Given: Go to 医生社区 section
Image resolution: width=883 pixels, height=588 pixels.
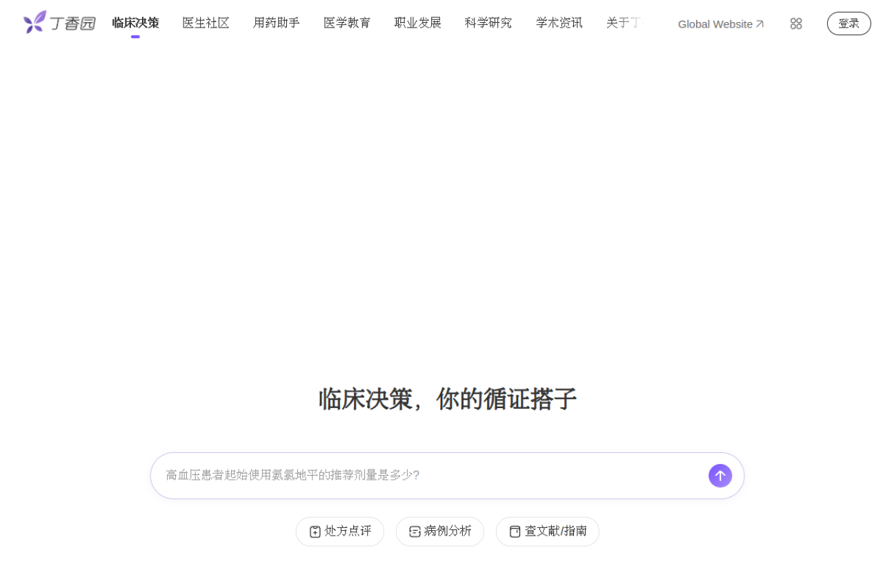Looking at the screenshot, I should pyautogui.click(x=206, y=23).
